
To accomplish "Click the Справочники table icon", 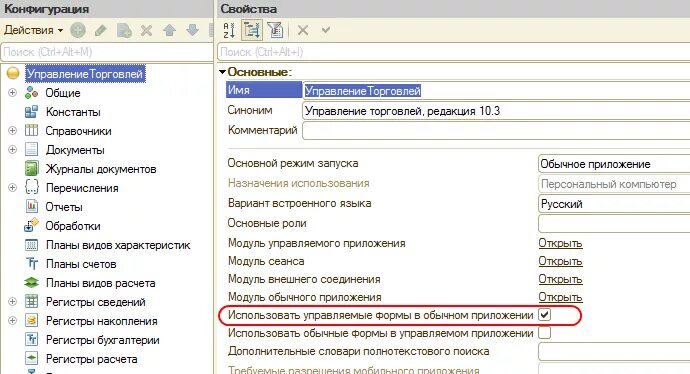I will tap(31, 130).
